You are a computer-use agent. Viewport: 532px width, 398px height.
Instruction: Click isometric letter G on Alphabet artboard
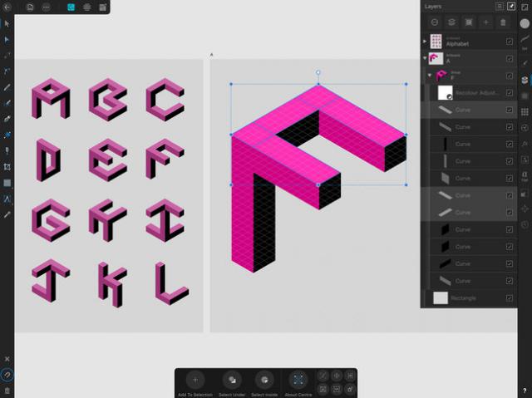[x=51, y=220]
